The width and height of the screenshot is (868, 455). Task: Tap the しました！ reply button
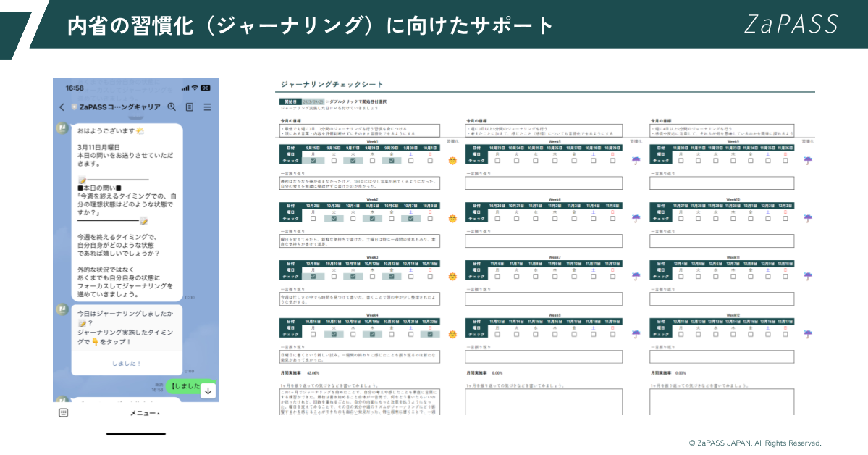pos(127,363)
